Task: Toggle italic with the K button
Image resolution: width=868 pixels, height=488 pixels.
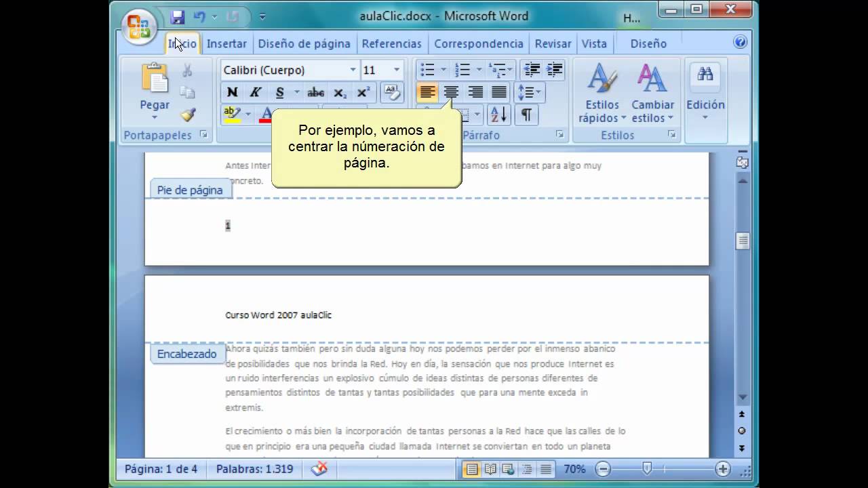Action: (x=256, y=92)
